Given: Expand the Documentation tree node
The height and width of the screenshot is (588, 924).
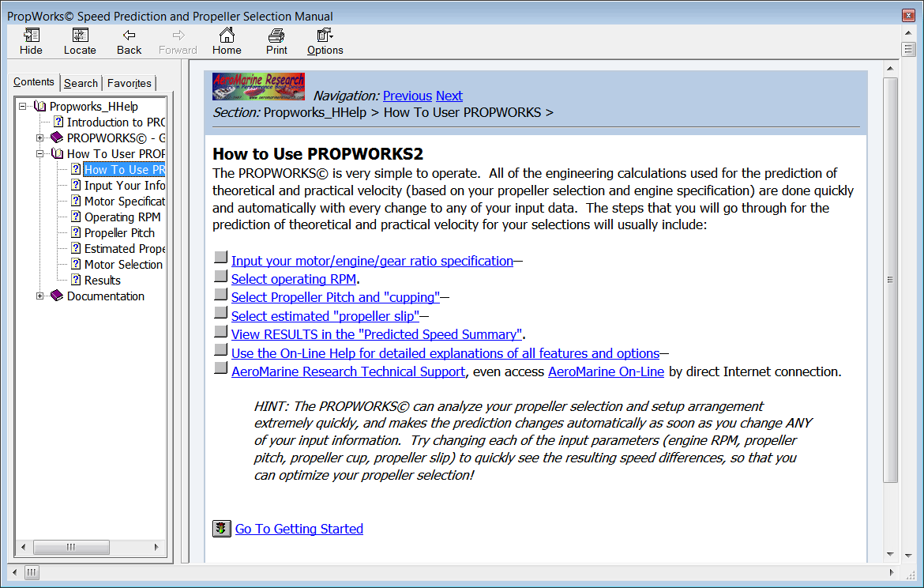Looking at the screenshot, I should [x=39, y=296].
